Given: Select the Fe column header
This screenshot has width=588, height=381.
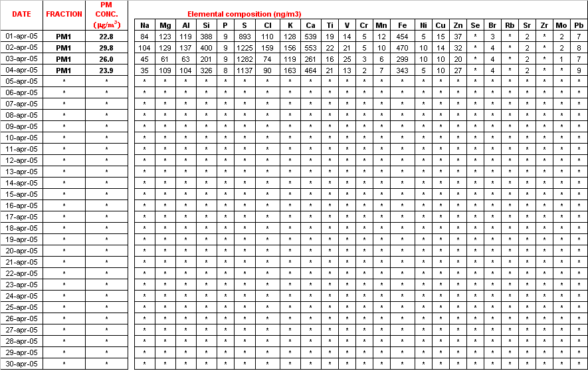Looking at the screenshot, I should 403,25.
